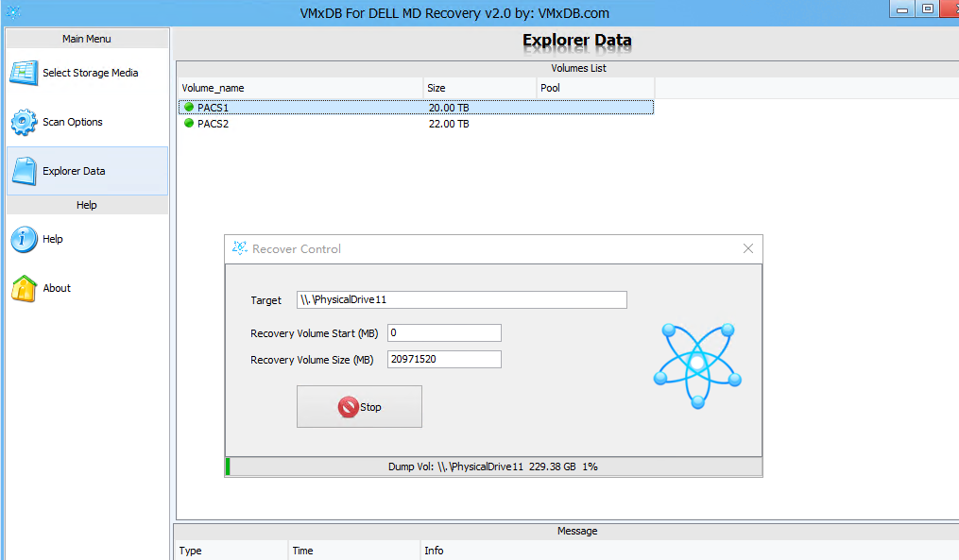959x560 pixels.
Task: Click Recovery Volume Start field
Action: coord(444,332)
